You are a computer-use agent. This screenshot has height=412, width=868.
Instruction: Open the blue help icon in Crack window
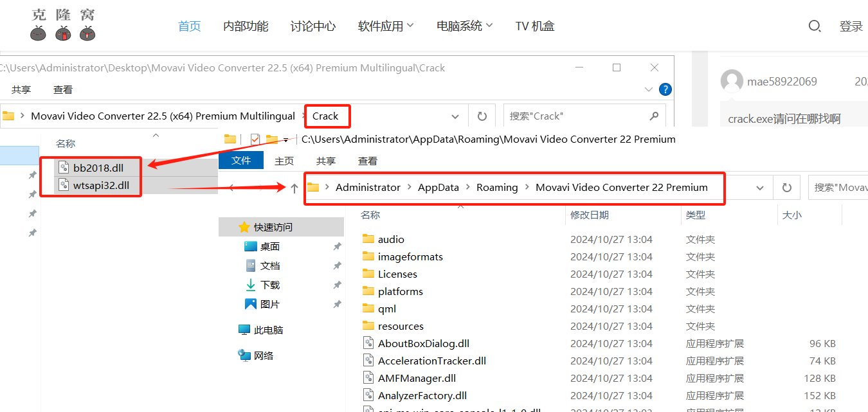665,89
